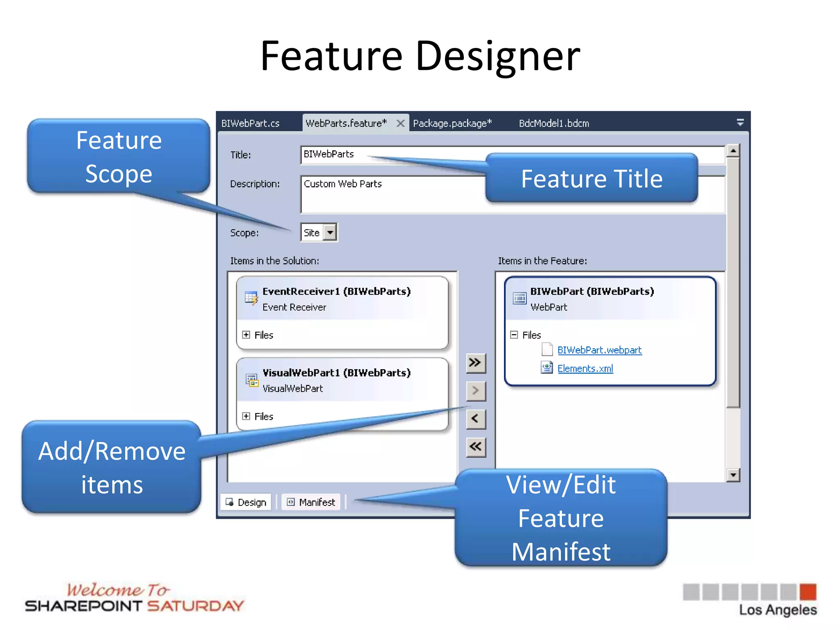This screenshot has height=630, width=840.
Task: Switch to the Manifest view tab
Action: click(x=311, y=502)
